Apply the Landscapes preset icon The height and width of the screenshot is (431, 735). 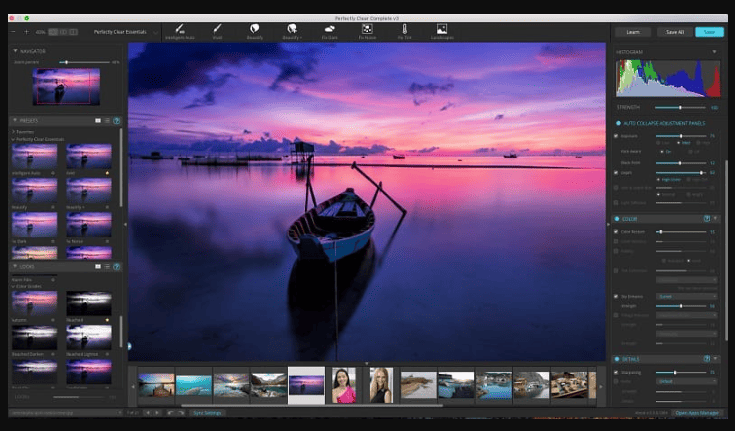tap(442, 29)
